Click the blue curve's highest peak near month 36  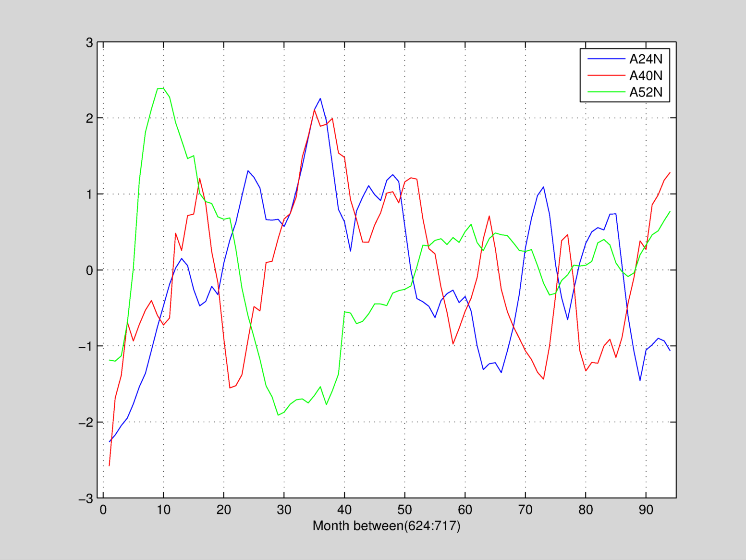pos(320,98)
